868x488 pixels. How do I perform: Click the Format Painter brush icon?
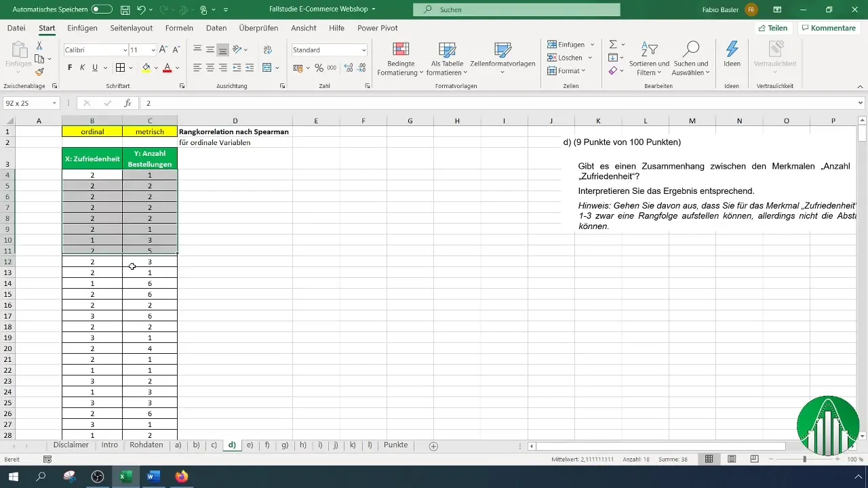[x=40, y=72]
